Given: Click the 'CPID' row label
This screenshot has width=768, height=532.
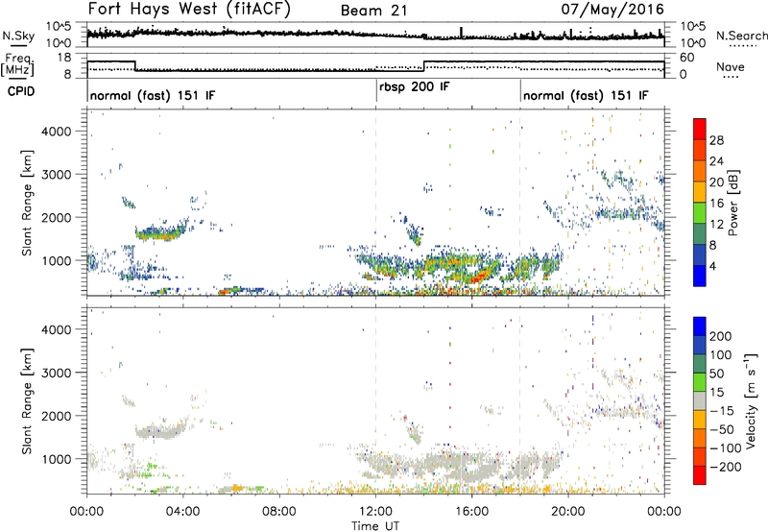Looking at the screenshot, I should pos(21,91).
